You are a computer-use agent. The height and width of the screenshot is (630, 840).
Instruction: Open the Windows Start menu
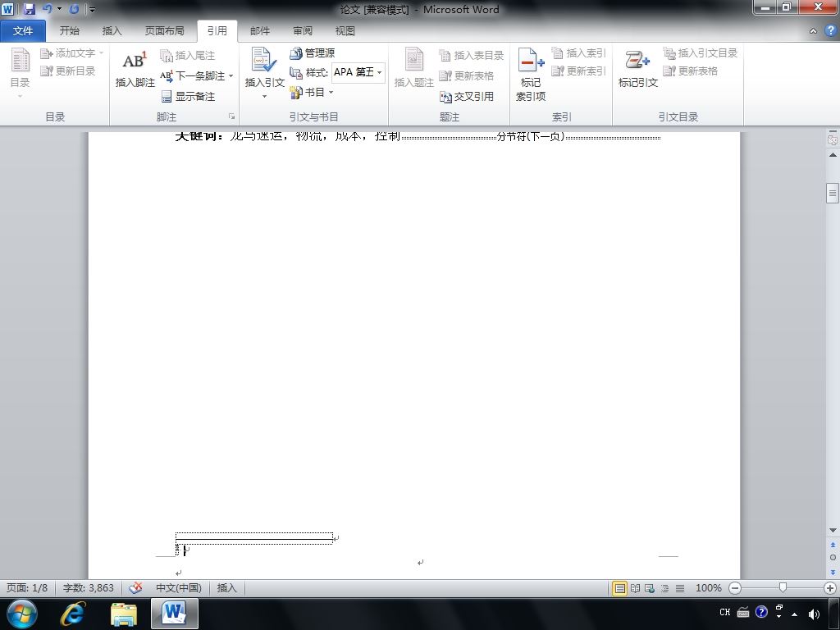pos(21,614)
